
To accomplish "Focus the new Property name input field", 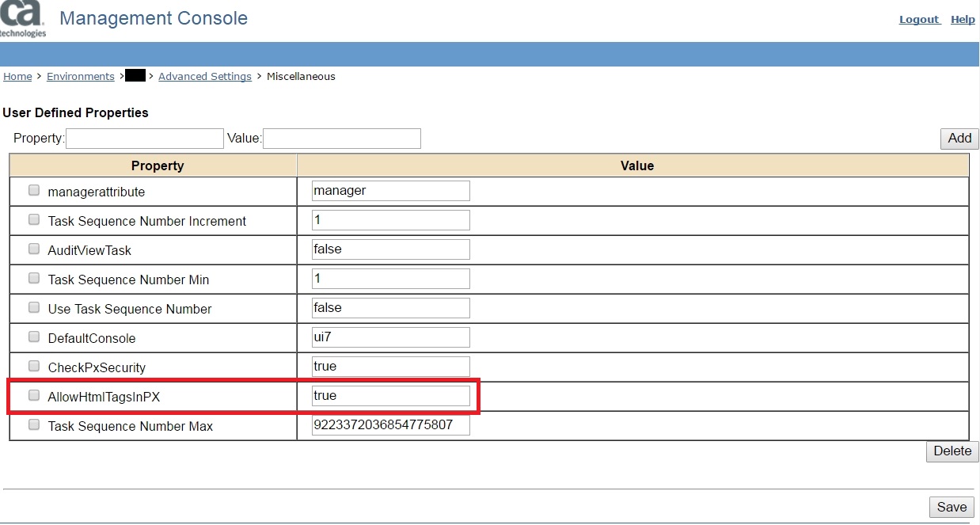I will 145,139.
